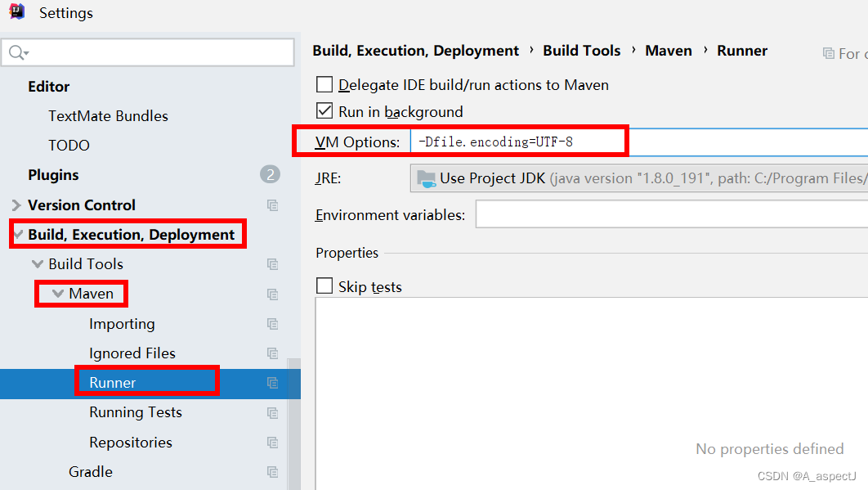Click the project-level icon beside Gradle
This screenshot has height=490, width=868.
[x=272, y=472]
